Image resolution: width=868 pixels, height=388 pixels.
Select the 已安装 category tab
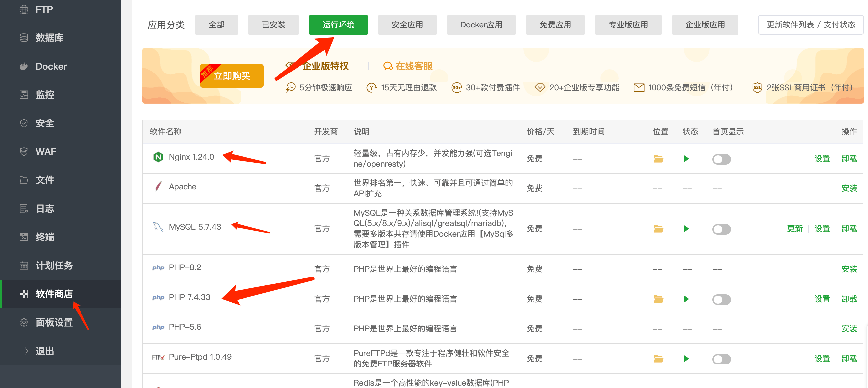pyautogui.click(x=273, y=24)
